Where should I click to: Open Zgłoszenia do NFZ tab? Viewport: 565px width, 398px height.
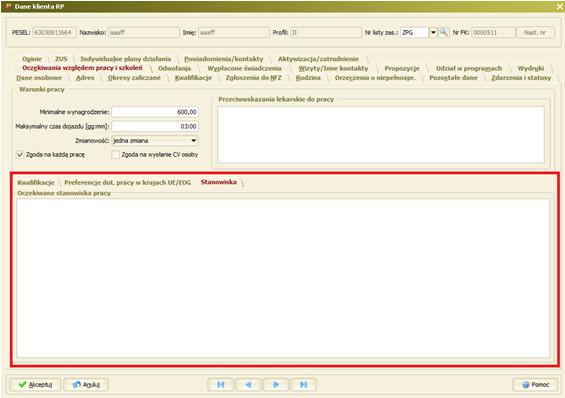(254, 77)
